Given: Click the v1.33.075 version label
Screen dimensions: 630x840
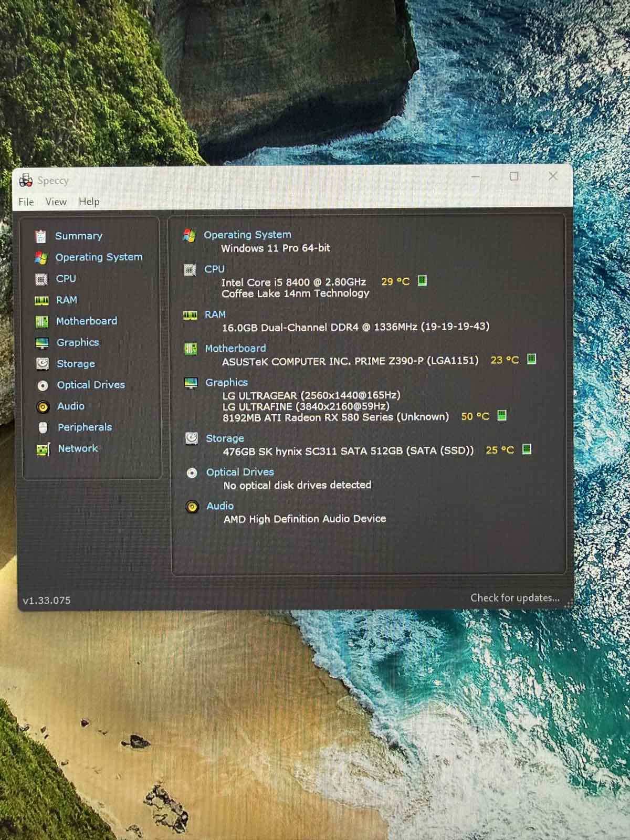Looking at the screenshot, I should (47, 600).
